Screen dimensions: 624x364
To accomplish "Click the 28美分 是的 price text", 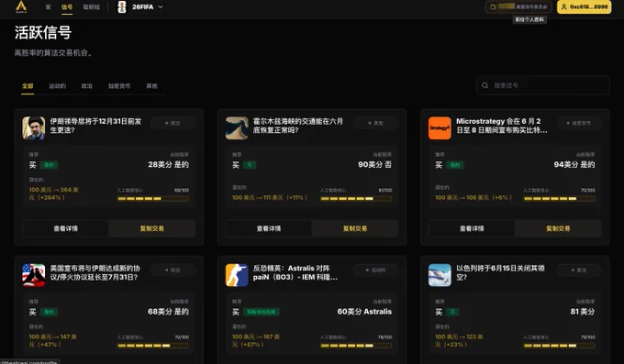I will (169, 165).
